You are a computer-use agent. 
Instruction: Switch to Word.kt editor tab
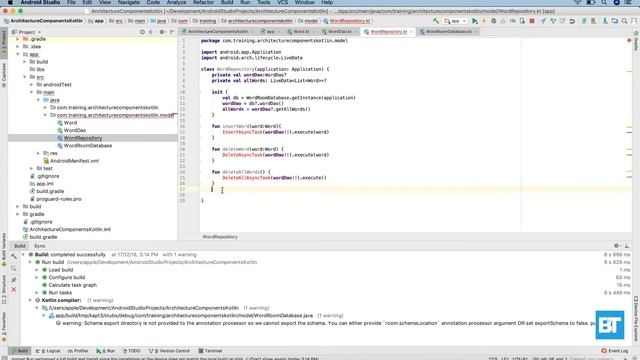click(301, 31)
